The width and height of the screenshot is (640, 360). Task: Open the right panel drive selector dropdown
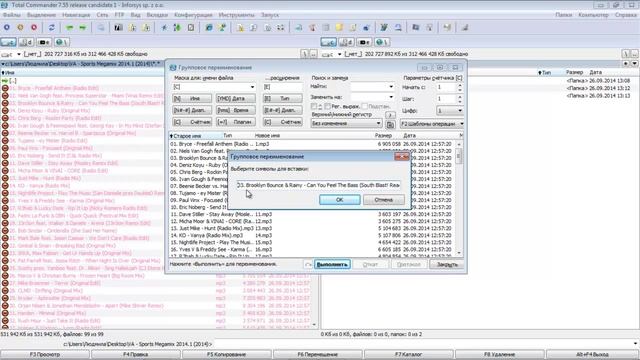pyautogui.click(x=339, y=54)
